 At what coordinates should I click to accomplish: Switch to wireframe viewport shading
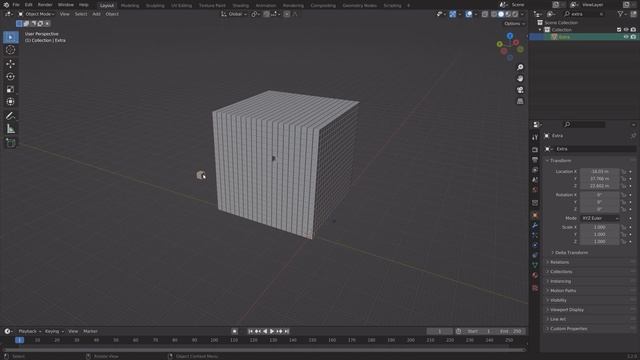coord(494,14)
